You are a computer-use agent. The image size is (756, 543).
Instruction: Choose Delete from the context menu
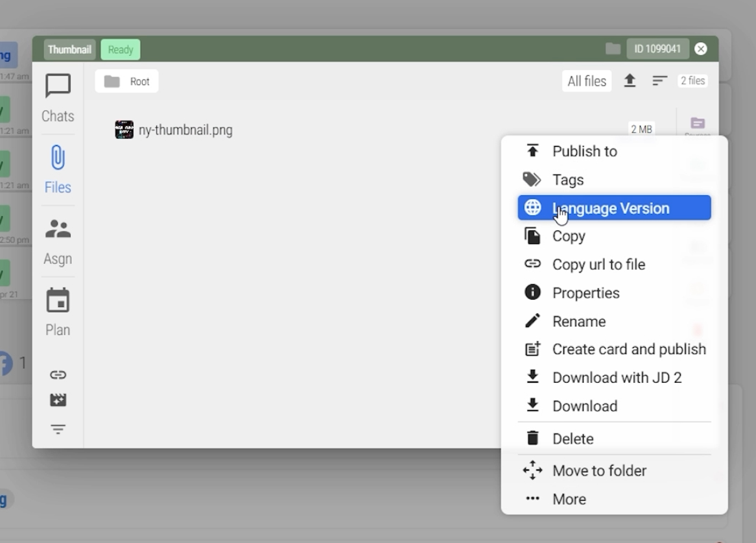tap(573, 439)
